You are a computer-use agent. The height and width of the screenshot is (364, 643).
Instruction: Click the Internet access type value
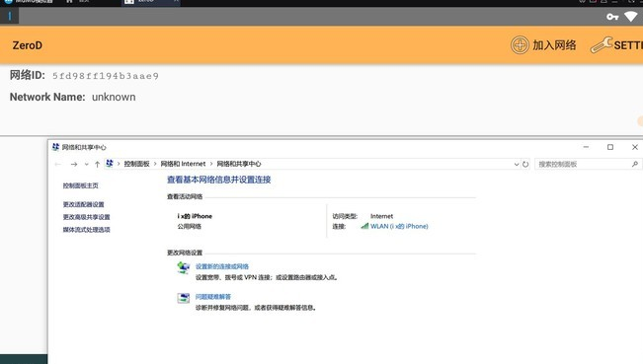pos(381,216)
